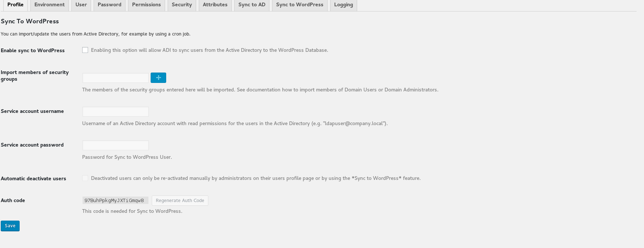Toggle Automatic deactivate users checkbox
This screenshot has width=644, height=248.
[85, 178]
